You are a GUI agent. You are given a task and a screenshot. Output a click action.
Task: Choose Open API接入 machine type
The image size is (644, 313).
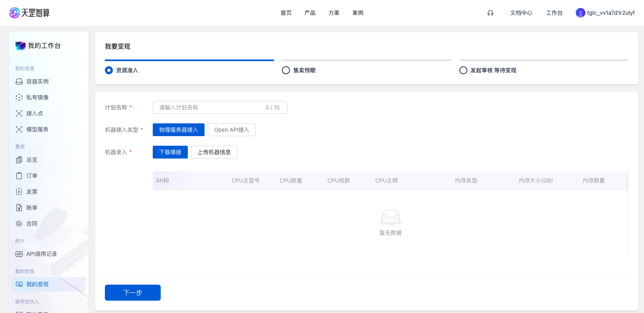point(232,130)
